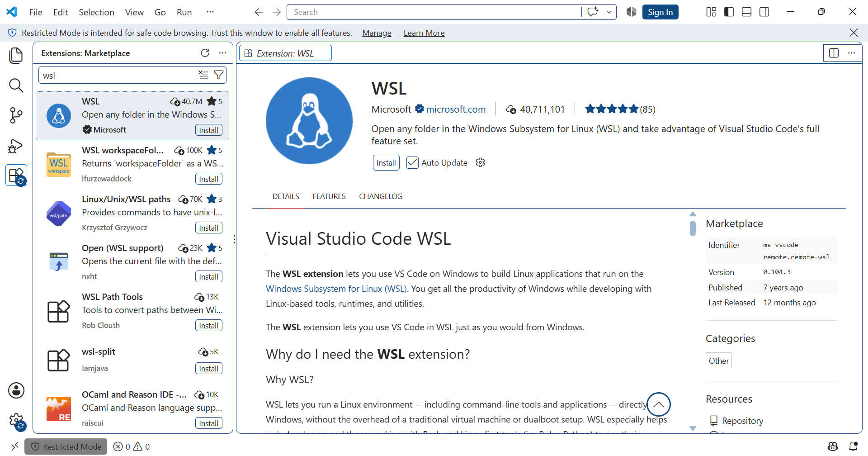The height and width of the screenshot is (456, 868).
Task: Open the Manage gear in activity bar
Action: tap(16, 421)
